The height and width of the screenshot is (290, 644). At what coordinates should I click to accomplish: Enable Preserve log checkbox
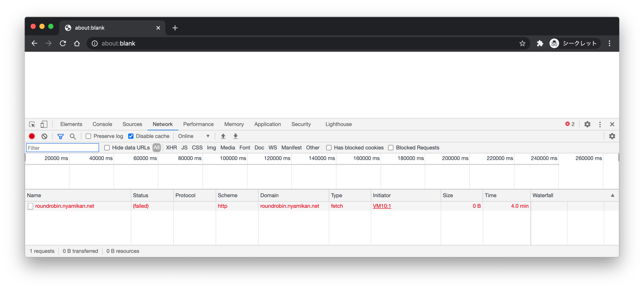click(88, 136)
